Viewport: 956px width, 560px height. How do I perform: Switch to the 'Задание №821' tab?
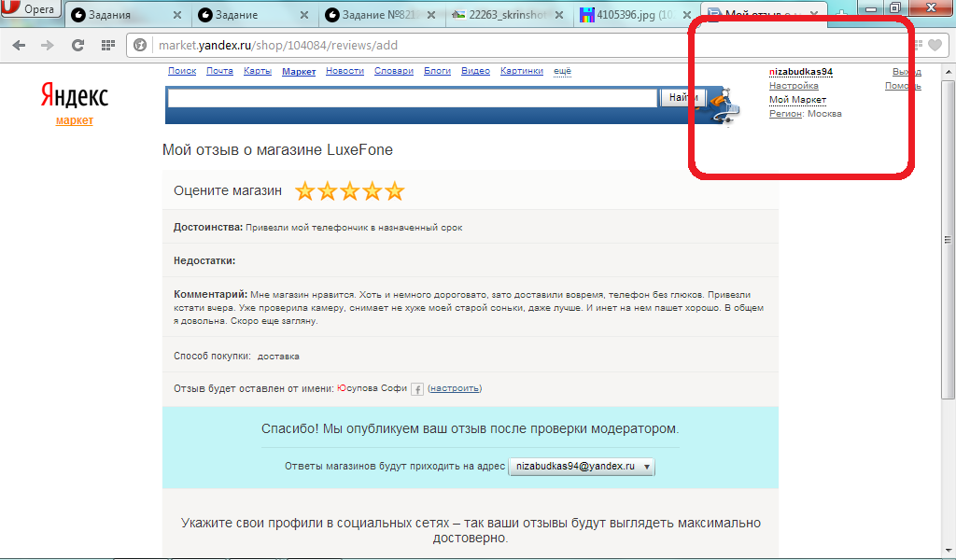coord(373,15)
